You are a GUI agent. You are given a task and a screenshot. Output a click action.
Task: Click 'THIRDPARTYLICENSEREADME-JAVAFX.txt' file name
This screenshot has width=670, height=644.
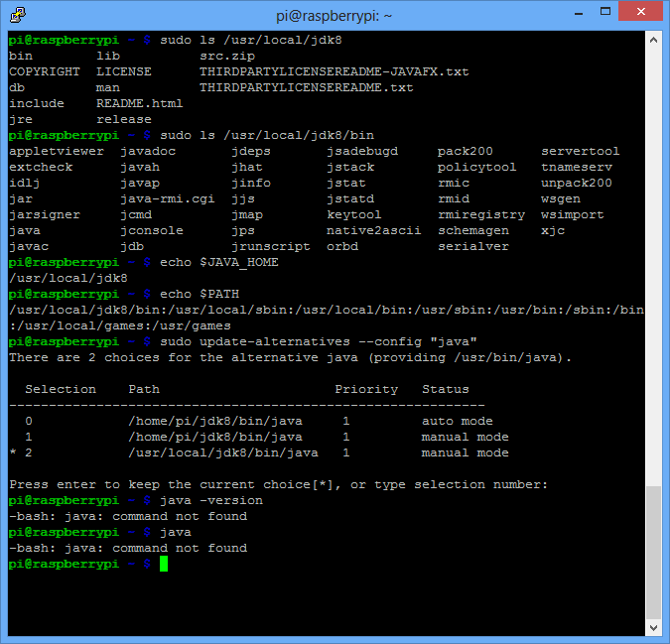(335, 71)
